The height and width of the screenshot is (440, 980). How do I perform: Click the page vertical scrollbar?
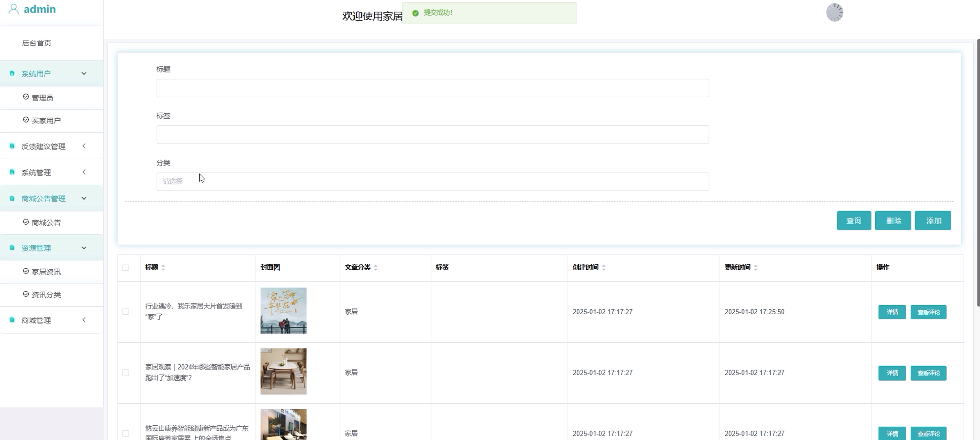[x=978, y=171]
